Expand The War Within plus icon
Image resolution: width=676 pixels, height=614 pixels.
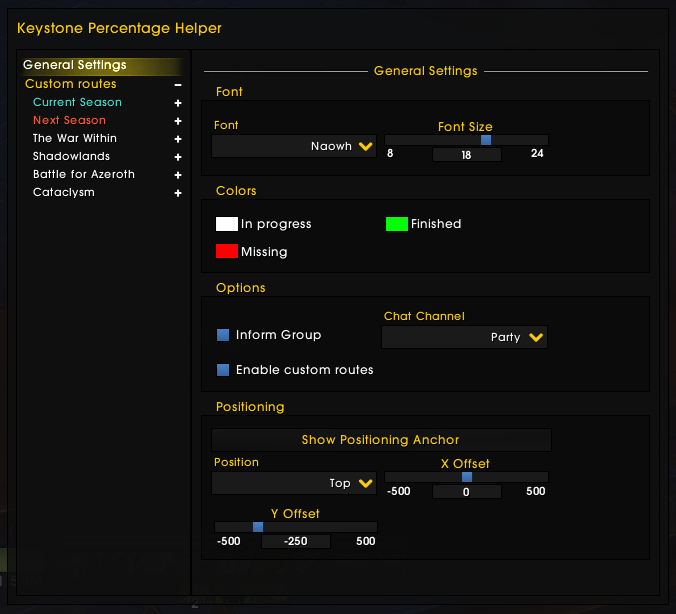178,139
